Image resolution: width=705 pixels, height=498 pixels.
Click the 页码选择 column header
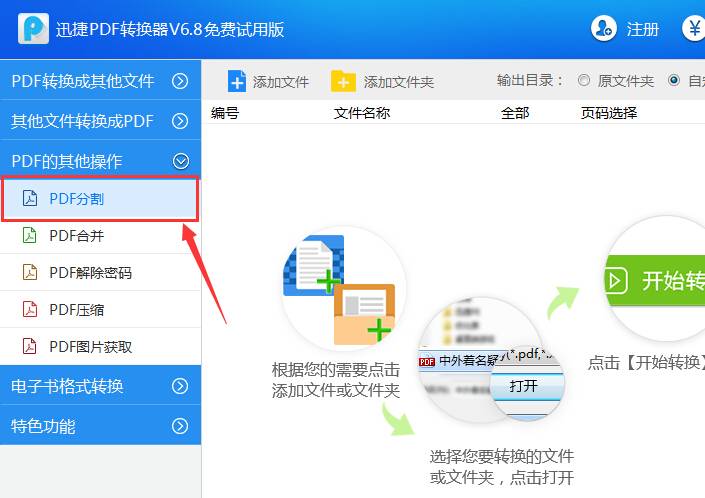(x=609, y=113)
